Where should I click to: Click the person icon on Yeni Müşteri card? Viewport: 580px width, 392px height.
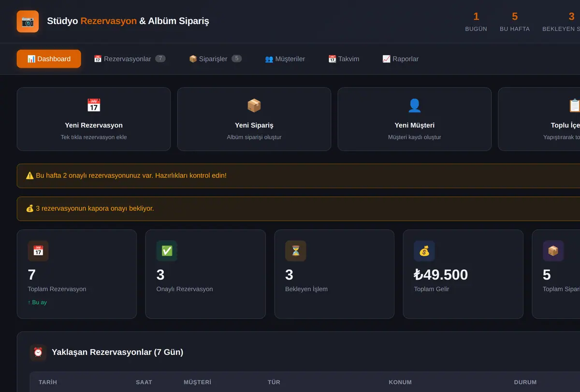point(415,105)
